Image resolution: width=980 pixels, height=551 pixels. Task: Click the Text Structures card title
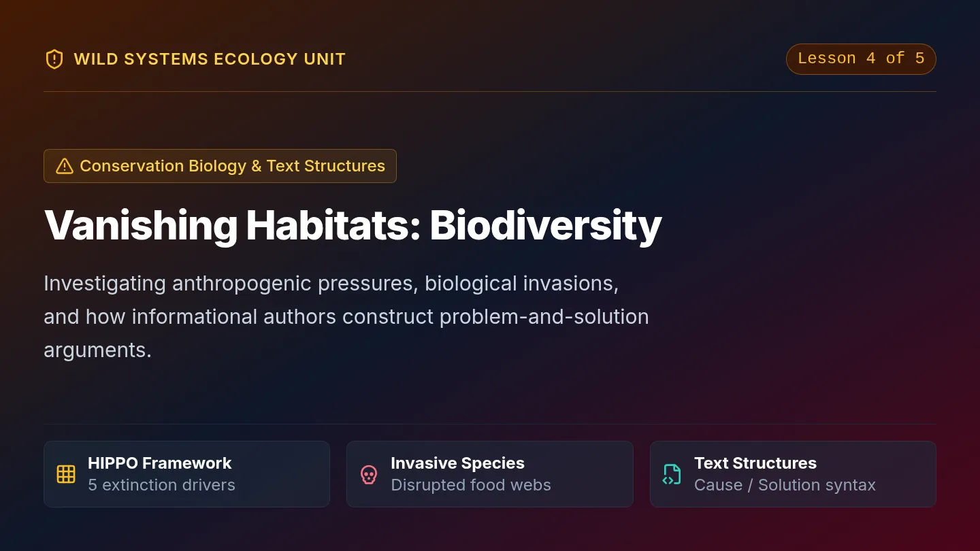click(755, 463)
